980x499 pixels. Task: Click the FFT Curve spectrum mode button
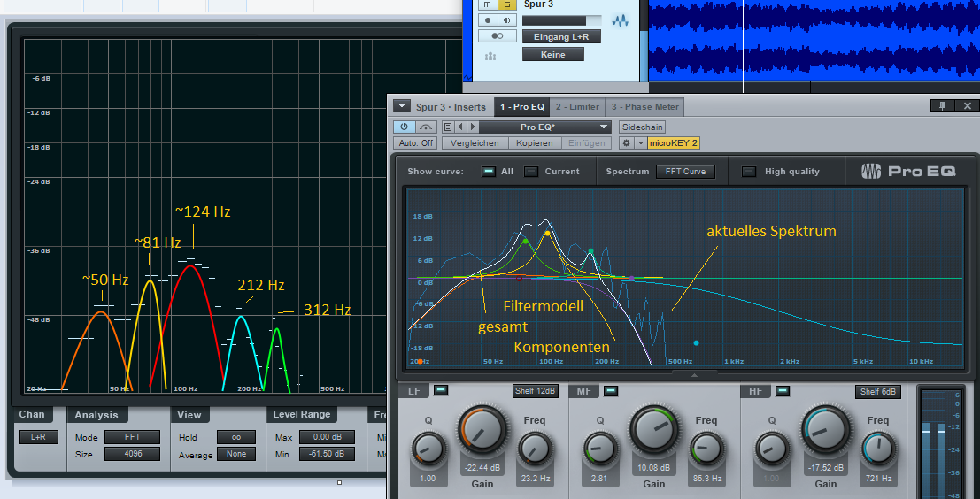[x=685, y=172]
